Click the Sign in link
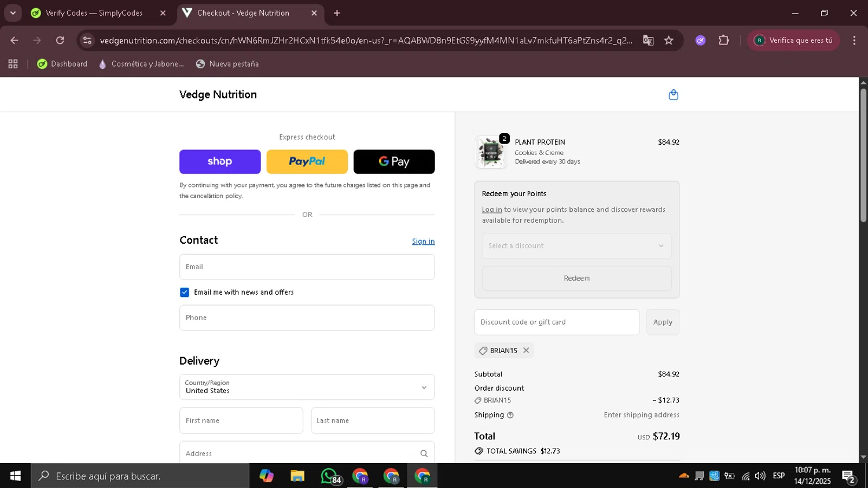 [x=423, y=241]
